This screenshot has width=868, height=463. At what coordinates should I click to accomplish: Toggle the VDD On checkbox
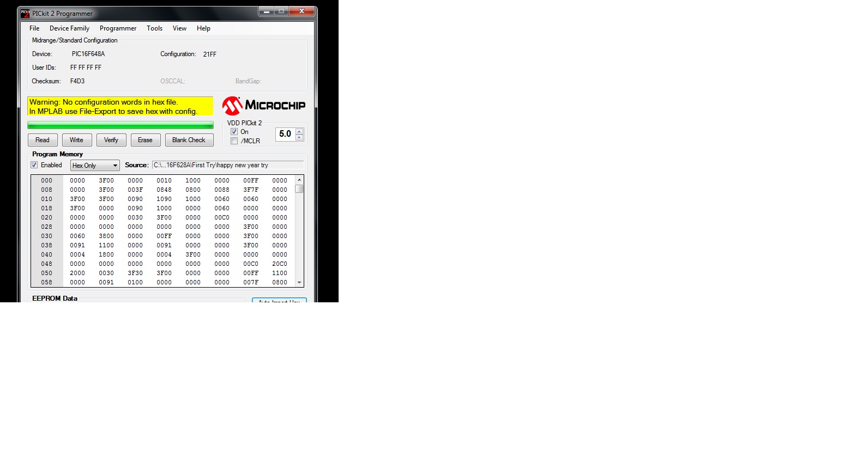pyautogui.click(x=234, y=132)
